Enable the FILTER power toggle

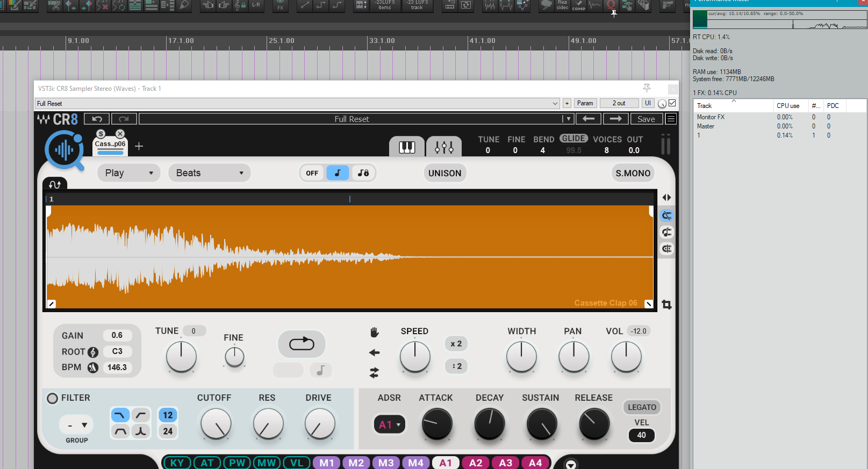52,399
